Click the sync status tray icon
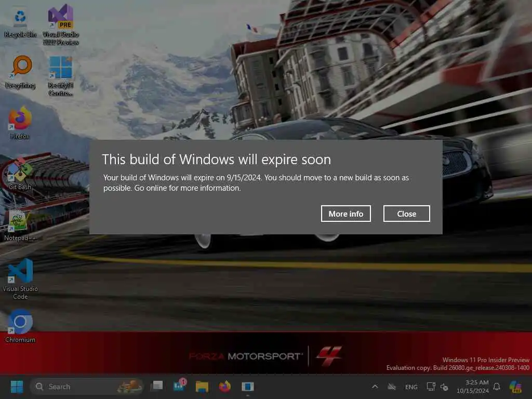Screen dimensions: 532x399 click(444, 387)
